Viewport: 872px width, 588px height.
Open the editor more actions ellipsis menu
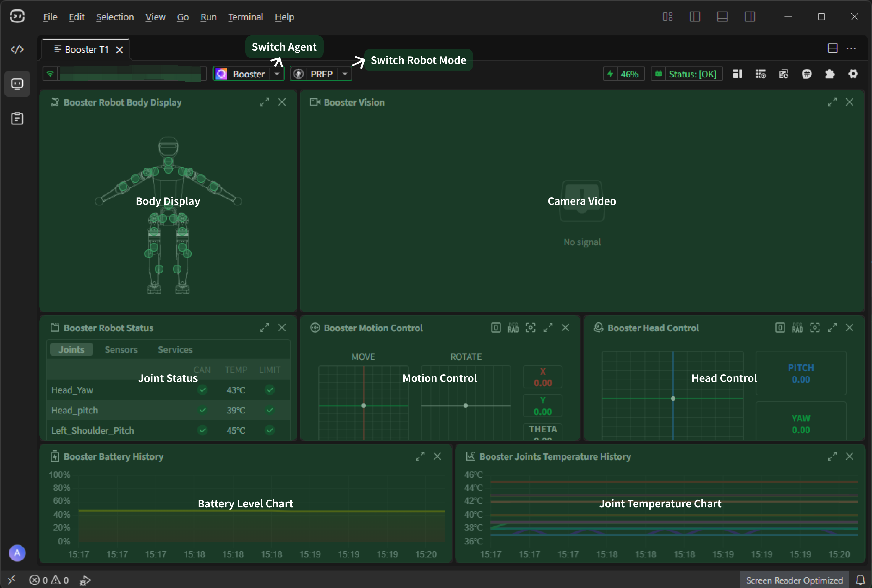click(x=851, y=48)
